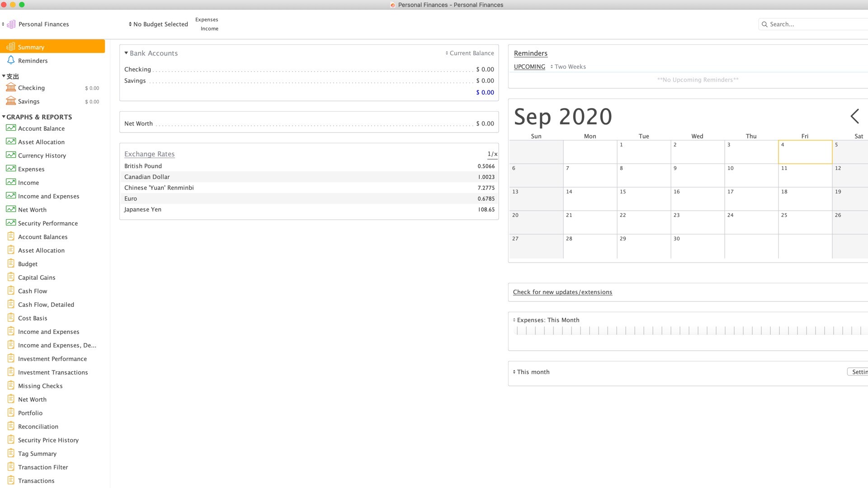Click the Missing Checks report icon
The width and height of the screenshot is (868, 488).
click(x=11, y=385)
